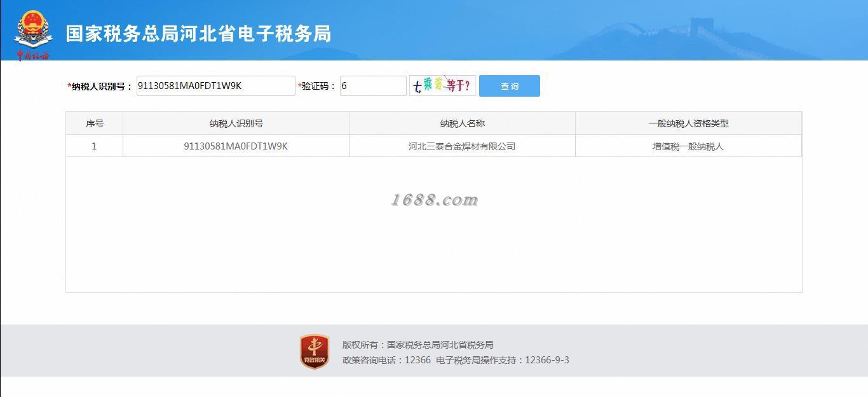The width and height of the screenshot is (868, 397).
Task: Click the *验证码 field label
Action: [316, 87]
